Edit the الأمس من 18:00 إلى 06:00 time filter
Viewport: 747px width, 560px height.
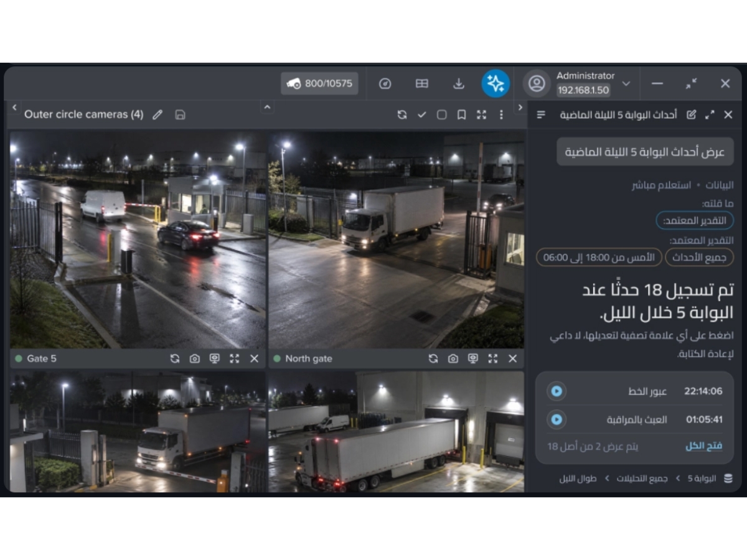pyautogui.click(x=599, y=257)
